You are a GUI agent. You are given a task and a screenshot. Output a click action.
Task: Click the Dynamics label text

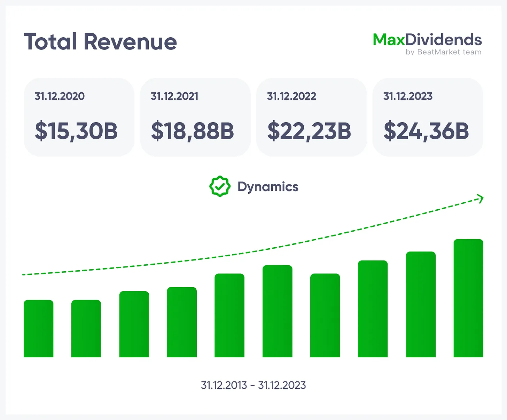(x=268, y=187)
